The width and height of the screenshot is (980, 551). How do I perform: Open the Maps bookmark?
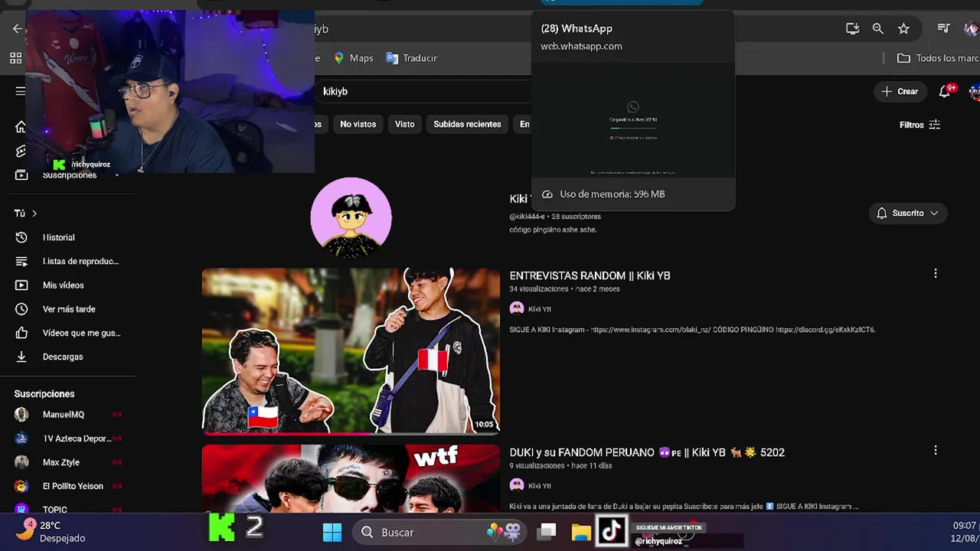(353, 58)
